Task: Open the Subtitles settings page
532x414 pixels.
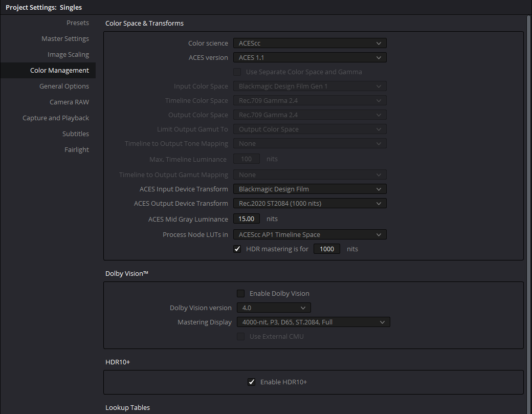Action: pos(76,134)
